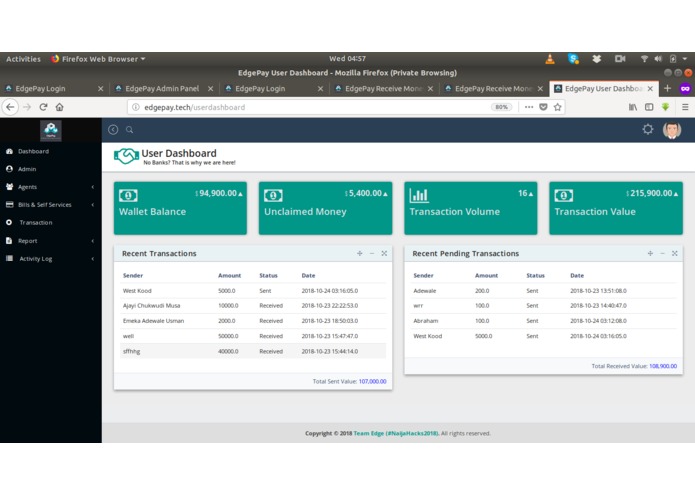
Task: Click the edgepay.tech address bar
Action: (x=310, y=107)
